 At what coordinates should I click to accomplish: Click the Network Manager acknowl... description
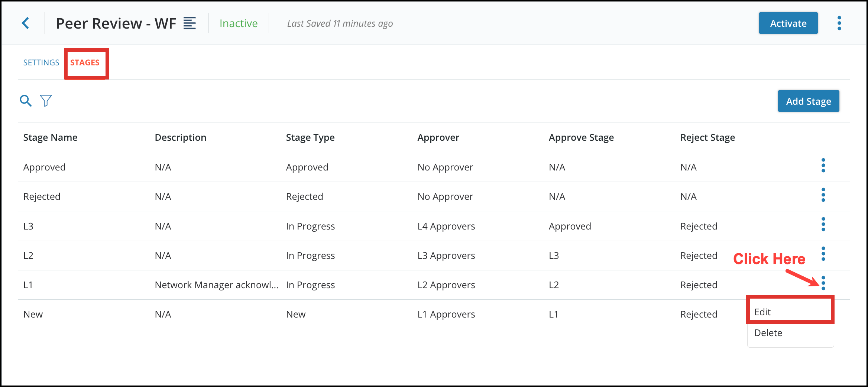tap(216, 285)
